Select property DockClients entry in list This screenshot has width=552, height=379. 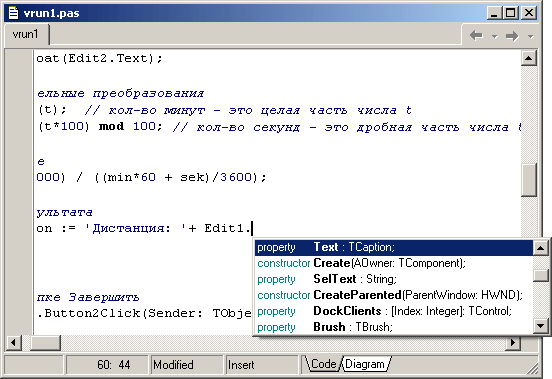click(394, 311)
